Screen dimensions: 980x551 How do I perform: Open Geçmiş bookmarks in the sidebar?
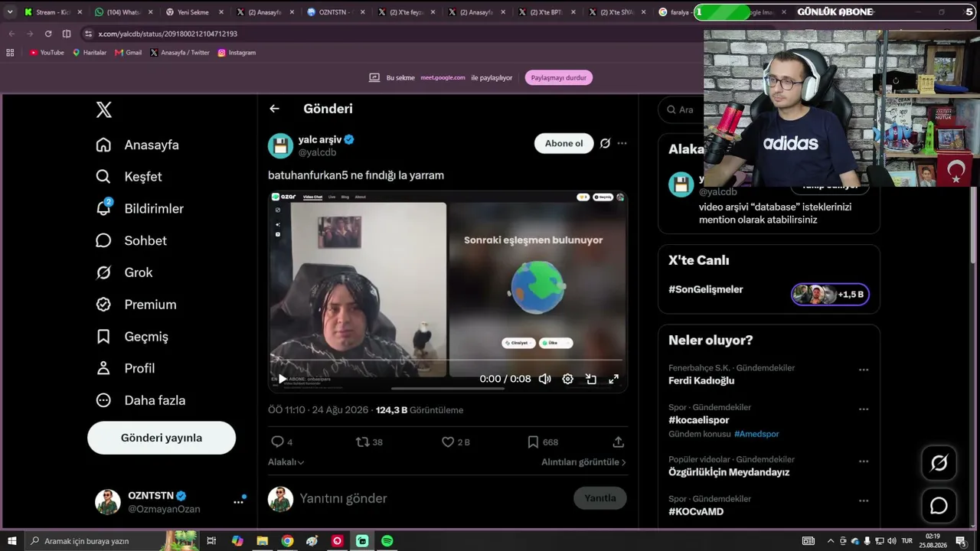[132, 337]
